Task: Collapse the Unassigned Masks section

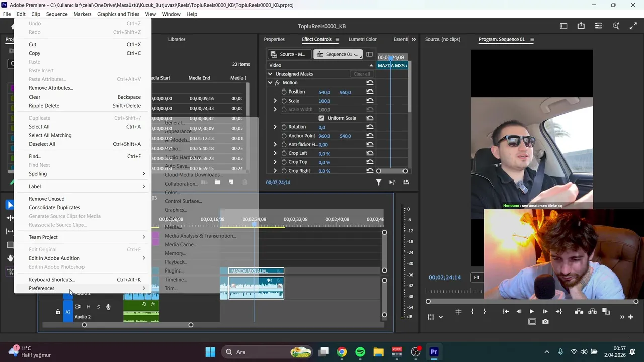Action: click(270, 74)
